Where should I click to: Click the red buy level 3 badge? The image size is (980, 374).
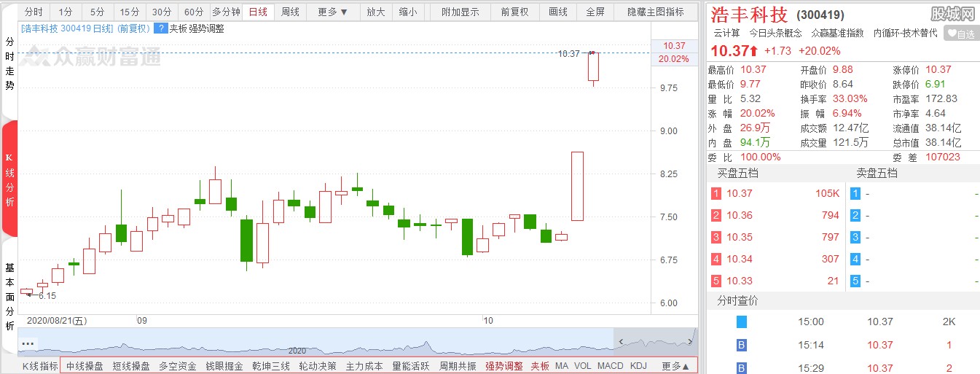(x=716, y=237)
